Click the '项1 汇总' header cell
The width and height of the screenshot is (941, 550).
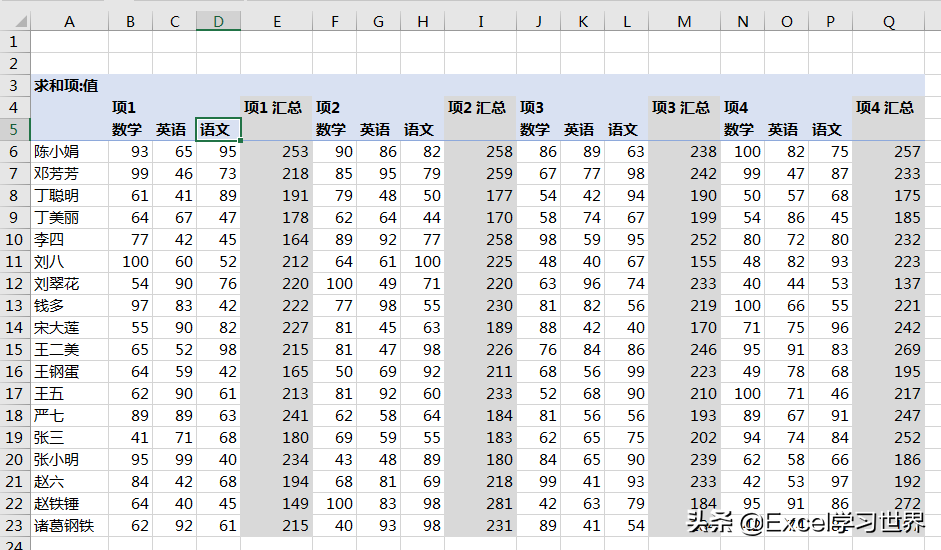pyautogui.click(x=277, y=107)
